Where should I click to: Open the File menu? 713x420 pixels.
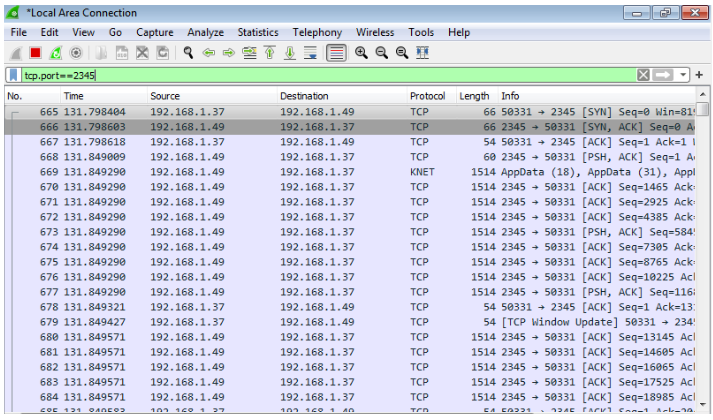19,32
